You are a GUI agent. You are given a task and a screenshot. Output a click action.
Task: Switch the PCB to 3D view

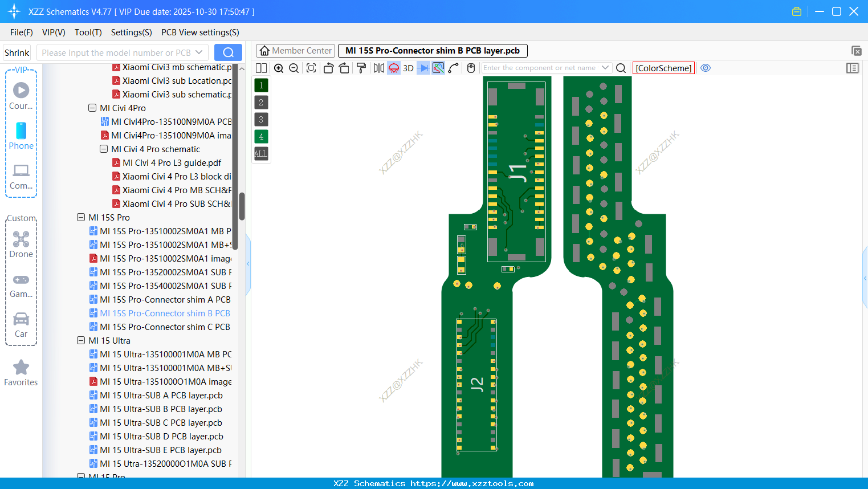[408, 68]
